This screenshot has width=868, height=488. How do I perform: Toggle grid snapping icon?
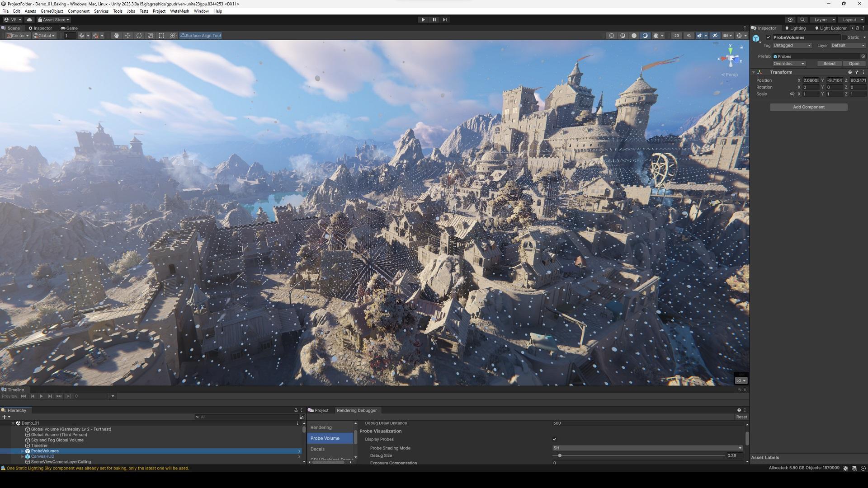pos(95,36)
